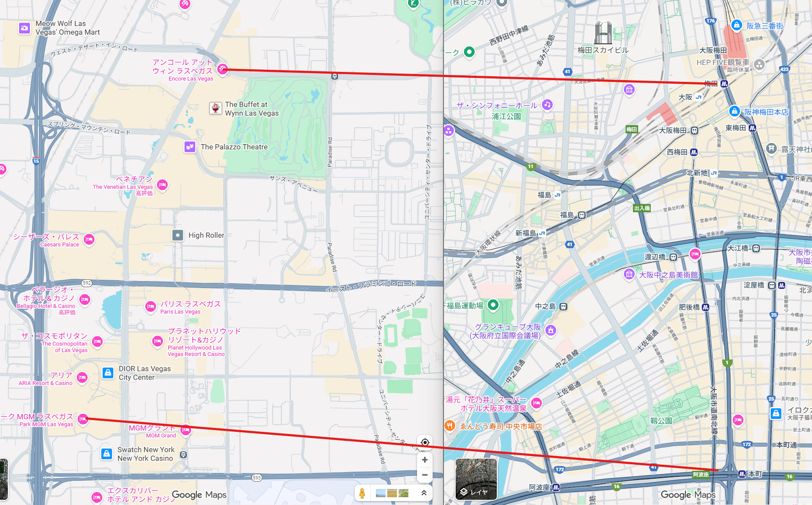This screenshot has width=812, height=505.
Task: Open the MGM Grand place marker
Action: tap(186, 430)
